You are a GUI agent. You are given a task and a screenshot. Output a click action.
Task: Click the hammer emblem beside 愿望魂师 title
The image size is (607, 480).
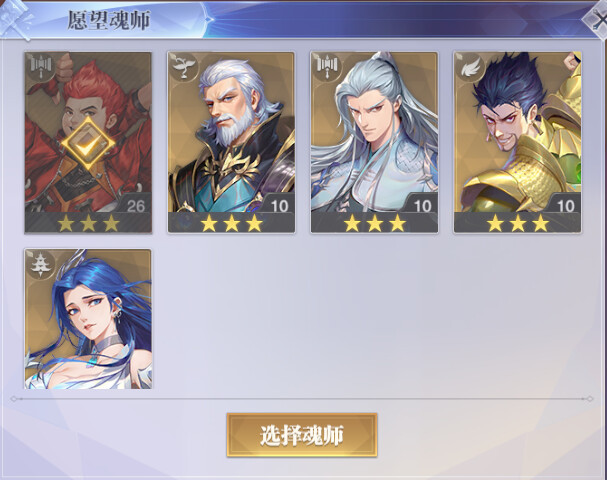pos(16,19)
